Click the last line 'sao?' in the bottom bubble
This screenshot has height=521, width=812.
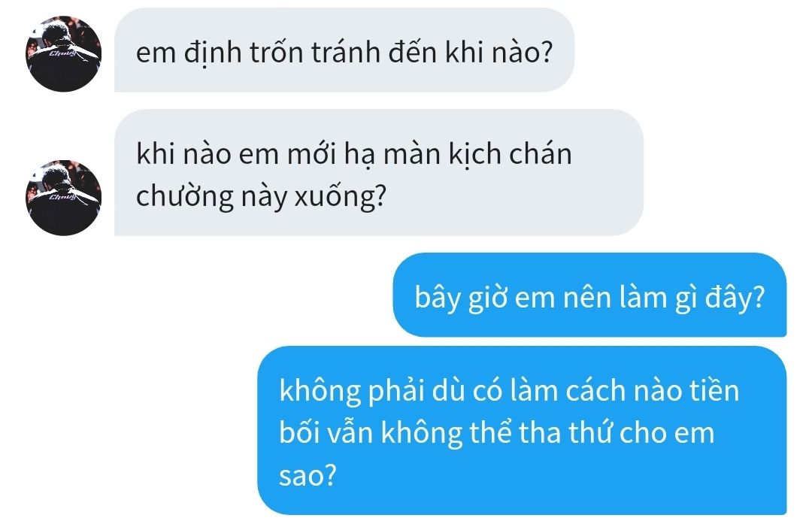coord(308,475)
